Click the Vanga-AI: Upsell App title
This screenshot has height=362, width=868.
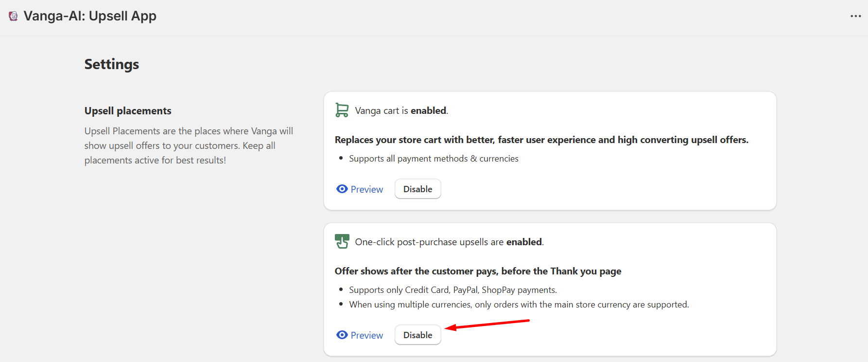pos(90,16)
